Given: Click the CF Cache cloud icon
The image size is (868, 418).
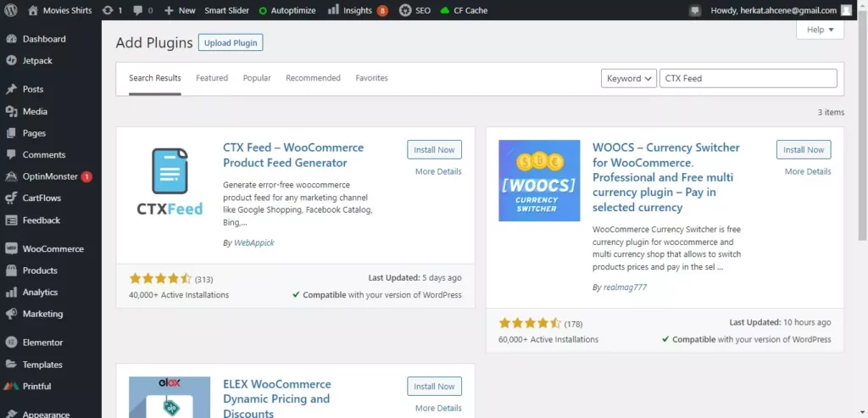Looking at the screenshot, I should coord(445,10).
